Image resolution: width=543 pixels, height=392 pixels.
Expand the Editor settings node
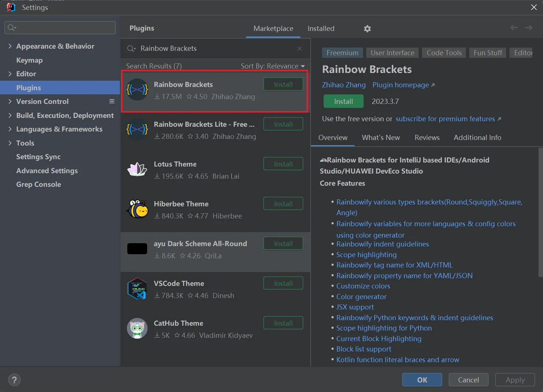pyautogui.click(x=10, y=74)
